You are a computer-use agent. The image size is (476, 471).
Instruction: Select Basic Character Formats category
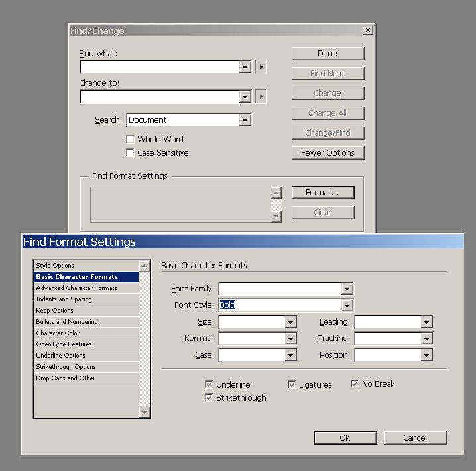click(86, 277)
